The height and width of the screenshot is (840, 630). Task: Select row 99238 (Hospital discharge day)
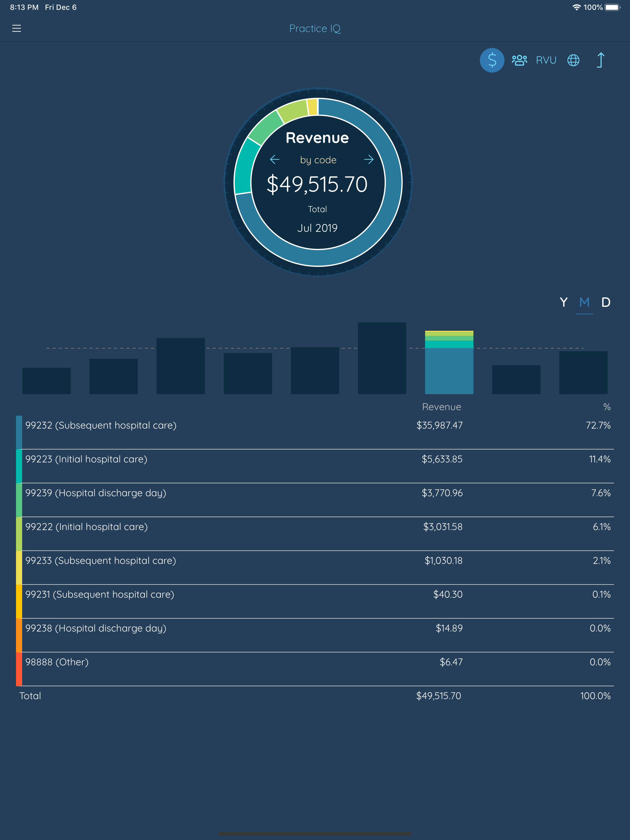tap(315, 635)
